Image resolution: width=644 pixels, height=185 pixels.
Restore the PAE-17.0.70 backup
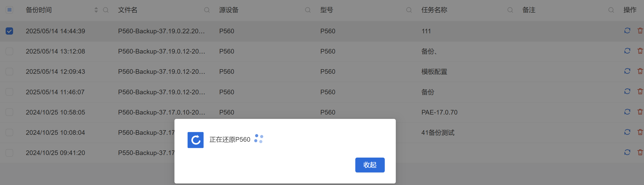(x=627, y=112)
